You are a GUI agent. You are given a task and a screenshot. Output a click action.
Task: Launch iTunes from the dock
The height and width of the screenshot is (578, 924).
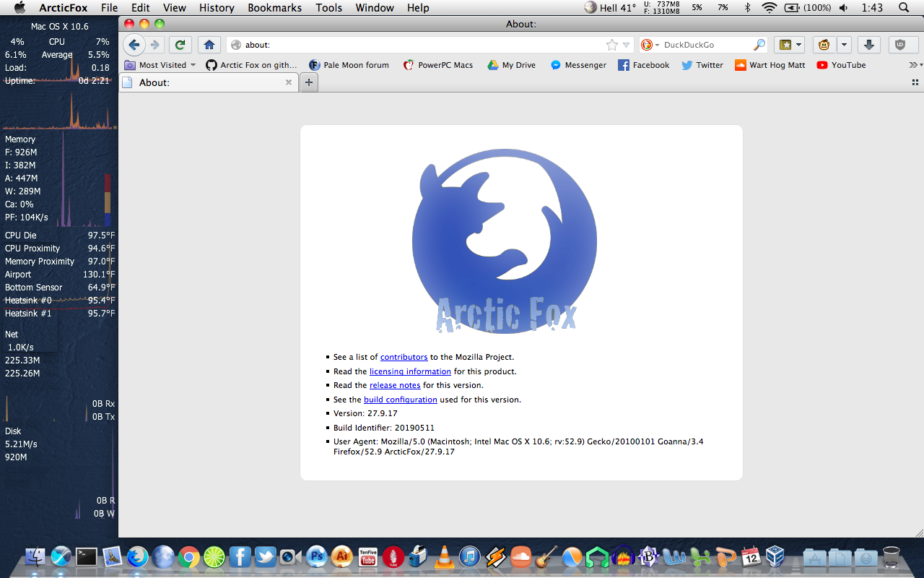(470, 557)
